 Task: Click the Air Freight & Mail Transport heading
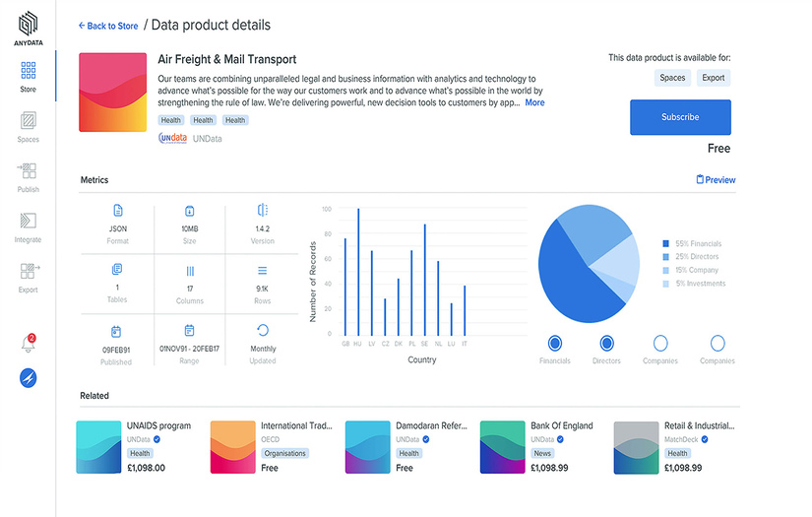226,59
